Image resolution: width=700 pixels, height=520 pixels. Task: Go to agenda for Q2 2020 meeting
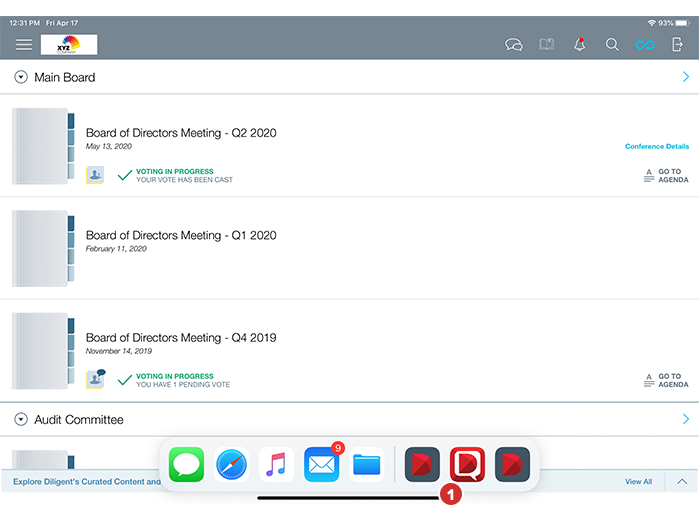pos(666,176)
